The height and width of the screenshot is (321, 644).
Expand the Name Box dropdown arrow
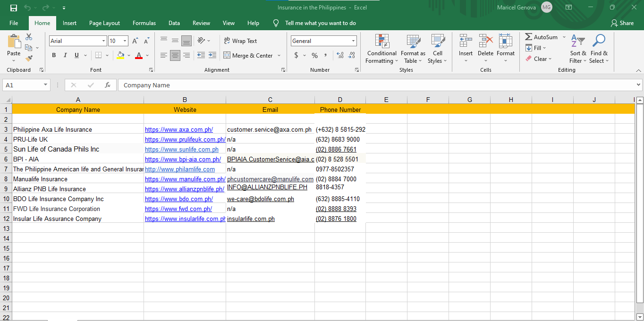(46, 85)
